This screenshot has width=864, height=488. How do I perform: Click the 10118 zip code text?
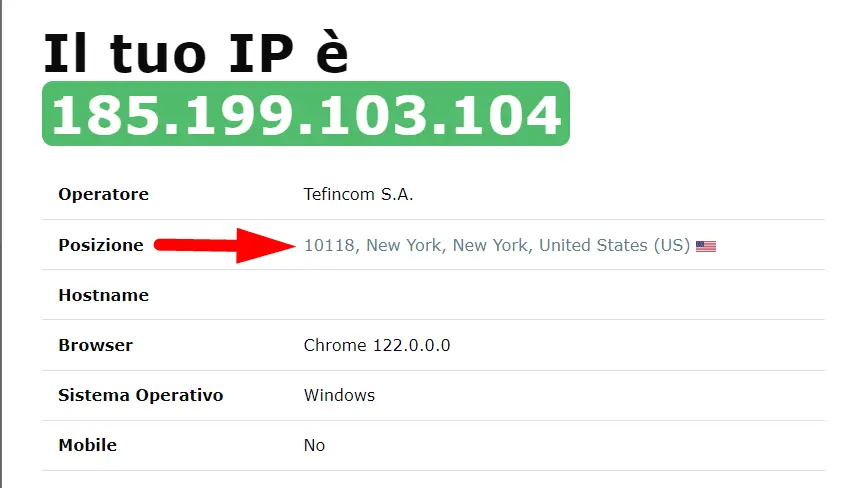(329, 245)
